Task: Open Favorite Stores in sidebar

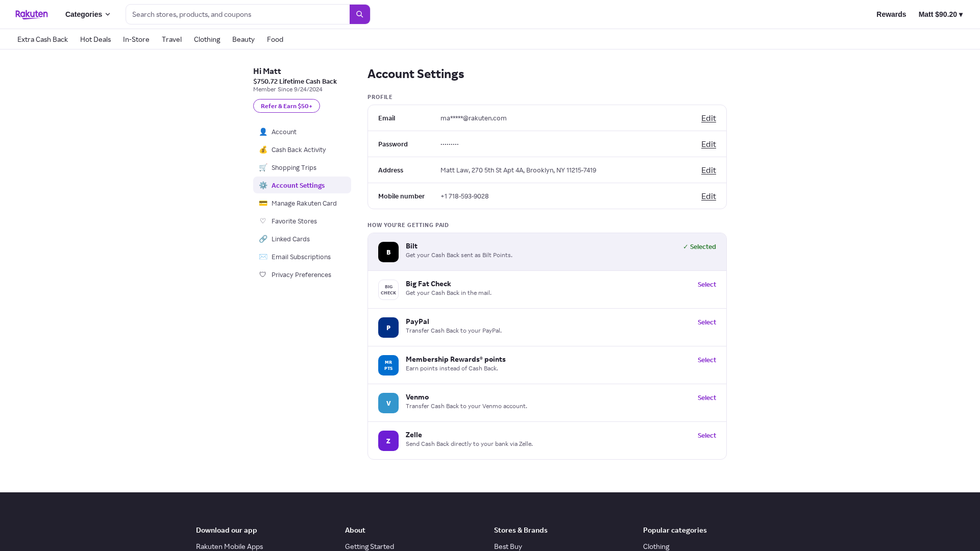Action: (302, 221)
